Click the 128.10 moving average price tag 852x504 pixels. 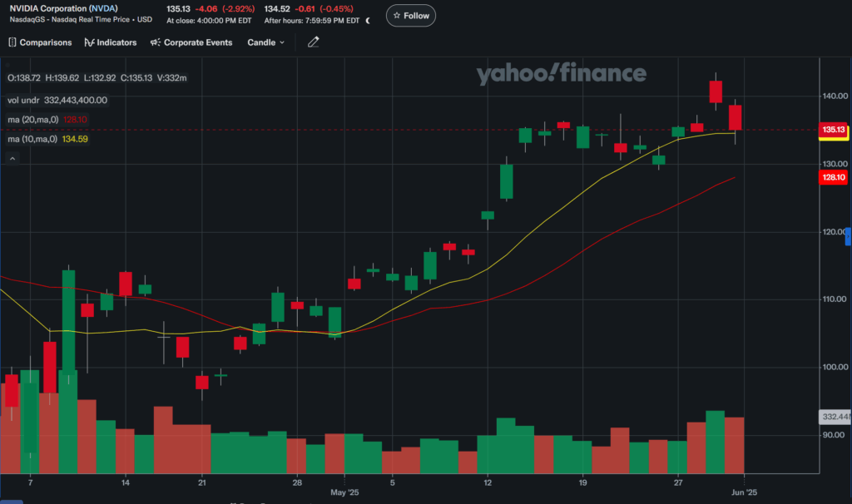coord(833,177)
